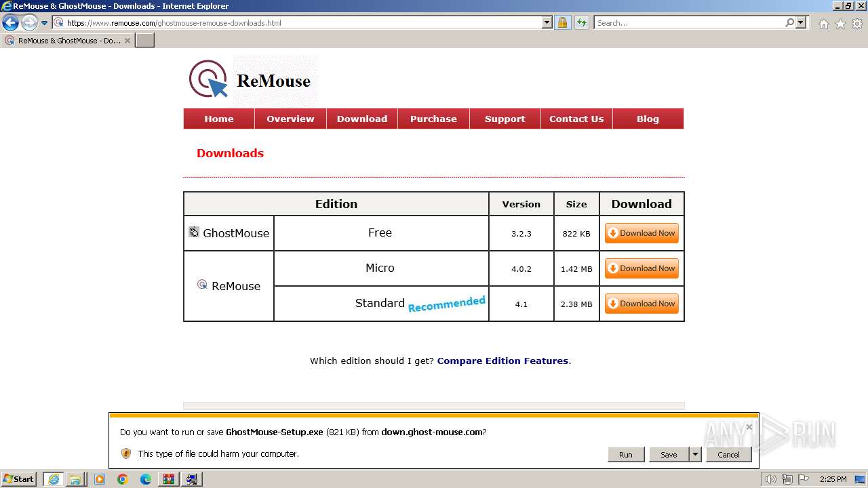
Task: Open the Download menu item
Action: (x=362, y=119)
